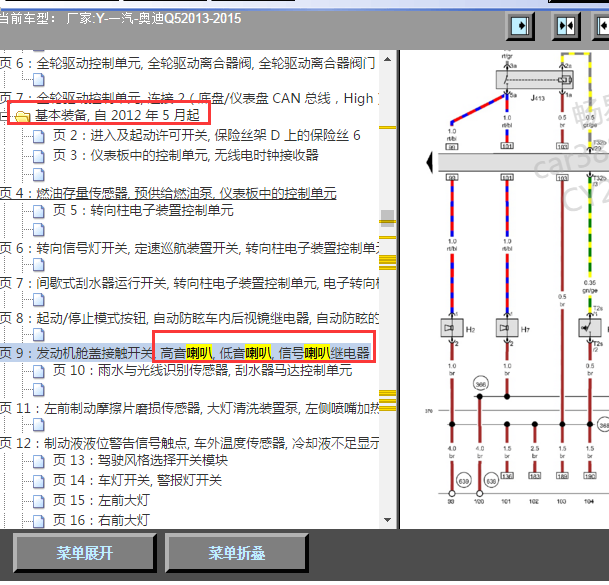Click the page icon beside 页 2：进入及起动许可开关
Viewport: 609px width, 585px height.
38,136
